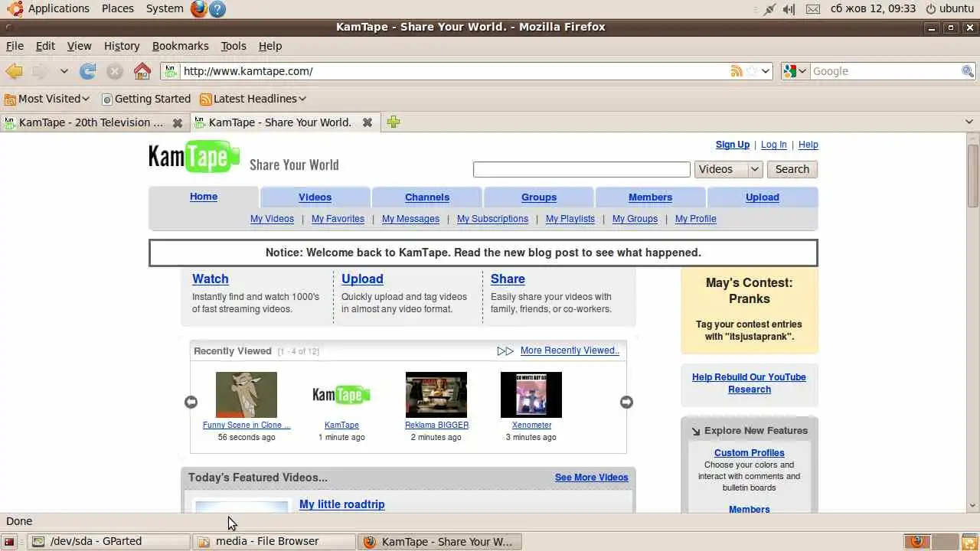Open the Groups tab on KamTape
980x551 pixels.
(x=539, y=197)
